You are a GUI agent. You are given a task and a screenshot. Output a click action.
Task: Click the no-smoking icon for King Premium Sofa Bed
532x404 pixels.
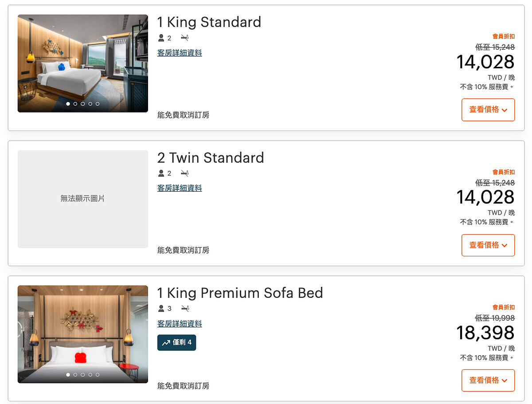pos(185,308)
